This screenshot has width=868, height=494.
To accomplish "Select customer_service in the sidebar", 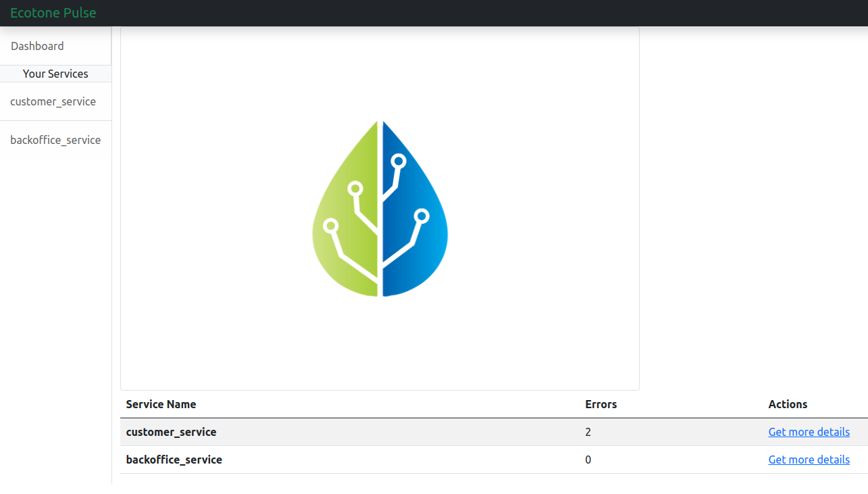I will pos(53,101).
